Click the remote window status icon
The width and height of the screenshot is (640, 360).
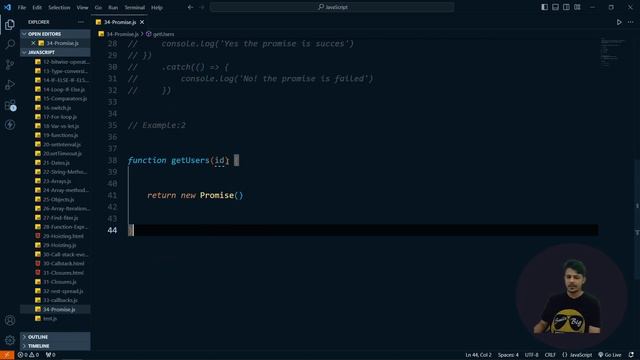coord(7,355)
